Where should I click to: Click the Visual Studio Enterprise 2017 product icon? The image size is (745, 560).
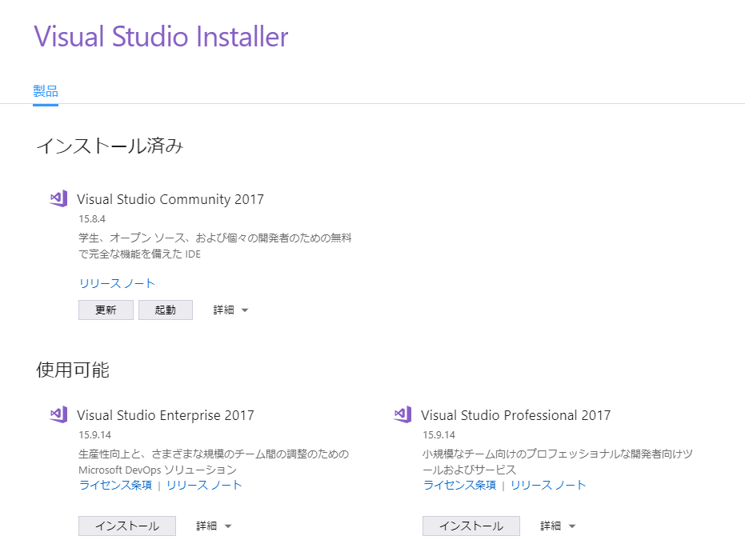(x=57, y=414)
